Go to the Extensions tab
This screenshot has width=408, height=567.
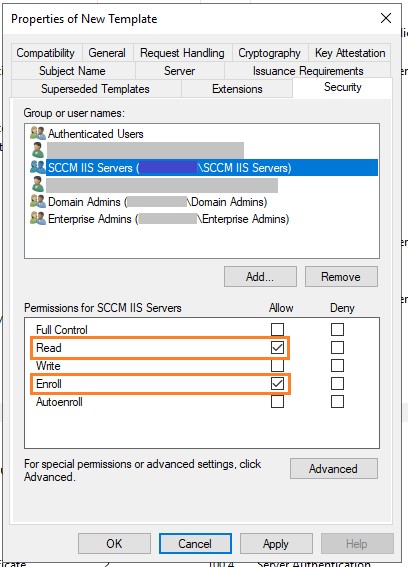point(237,89)
